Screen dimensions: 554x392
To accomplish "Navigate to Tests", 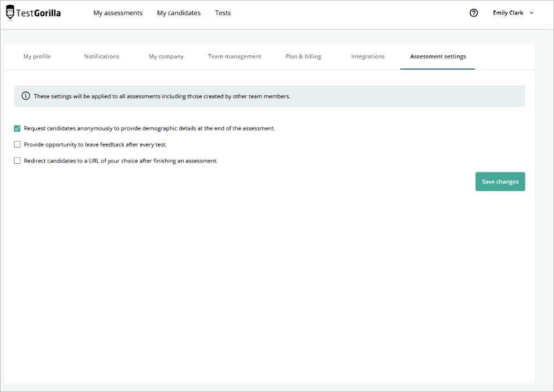I will (x=223, y=13).
